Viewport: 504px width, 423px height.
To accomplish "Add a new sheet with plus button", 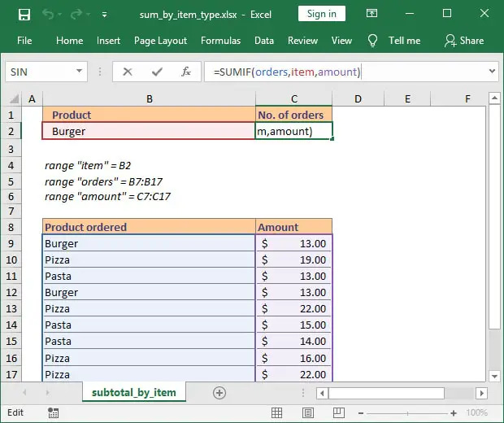I will 219,392.
